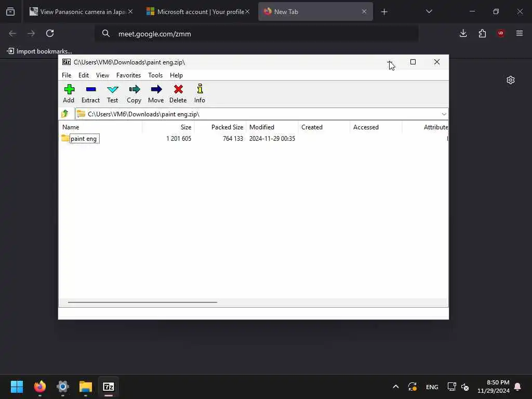Open File Explorer from the taskbar
Image resolution: width=532 pixels, height=399 pixels.
(86, 387)
